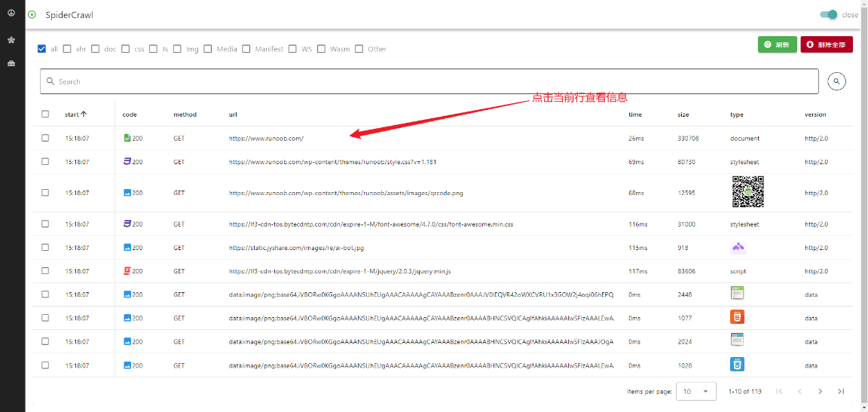The width and height of the screenshot is (868, 412).
Task: Click the green 刷新 refresh button
Action: (x=777, y=44)
